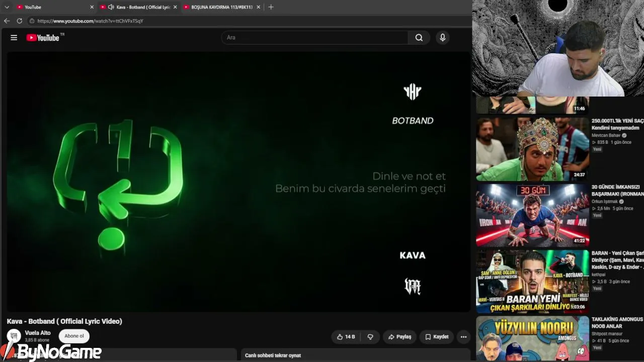Open the TAKLAKİNG AMONGUS video title
Viewport: 644px width, 362px height.
[617, 323]
